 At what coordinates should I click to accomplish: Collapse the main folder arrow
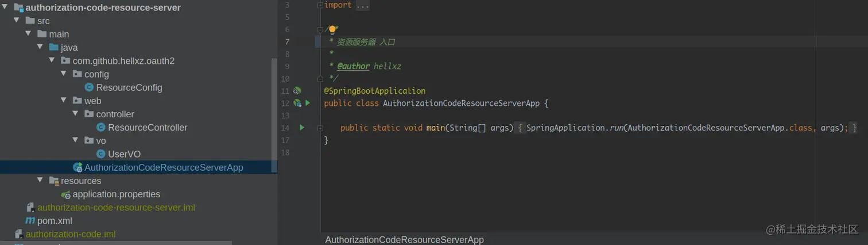coord(28,34)
